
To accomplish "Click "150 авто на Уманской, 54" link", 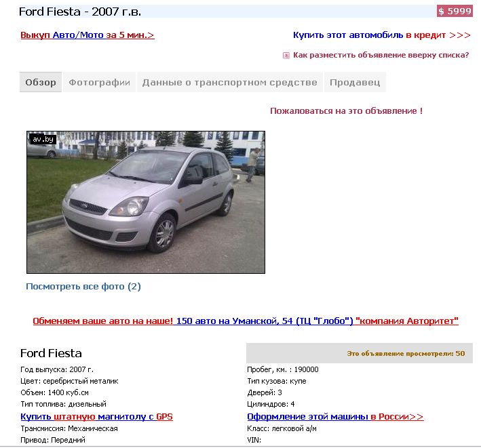I will tap(265, 321).
